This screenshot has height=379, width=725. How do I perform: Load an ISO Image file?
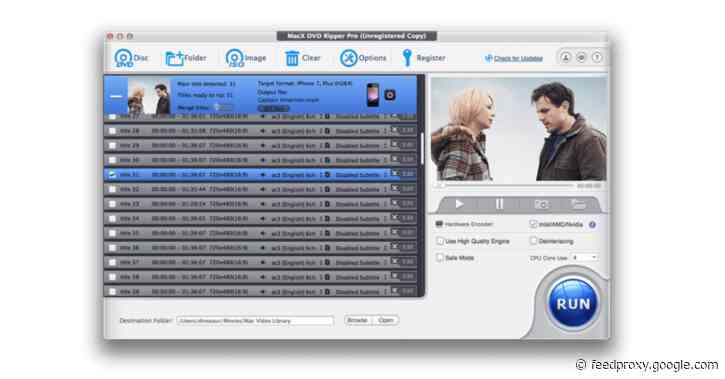click(x=246, y=58)
